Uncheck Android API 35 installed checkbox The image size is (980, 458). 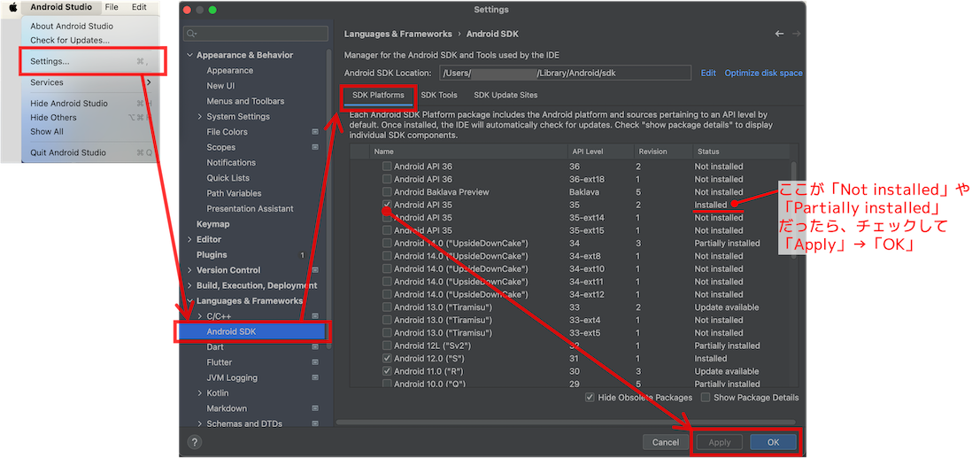click(387, 205)
